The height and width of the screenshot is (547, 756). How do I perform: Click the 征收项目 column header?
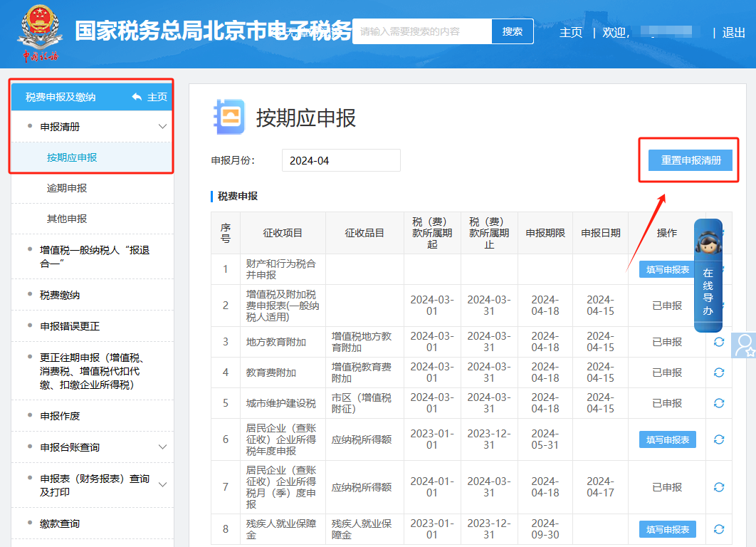[283, 233]
